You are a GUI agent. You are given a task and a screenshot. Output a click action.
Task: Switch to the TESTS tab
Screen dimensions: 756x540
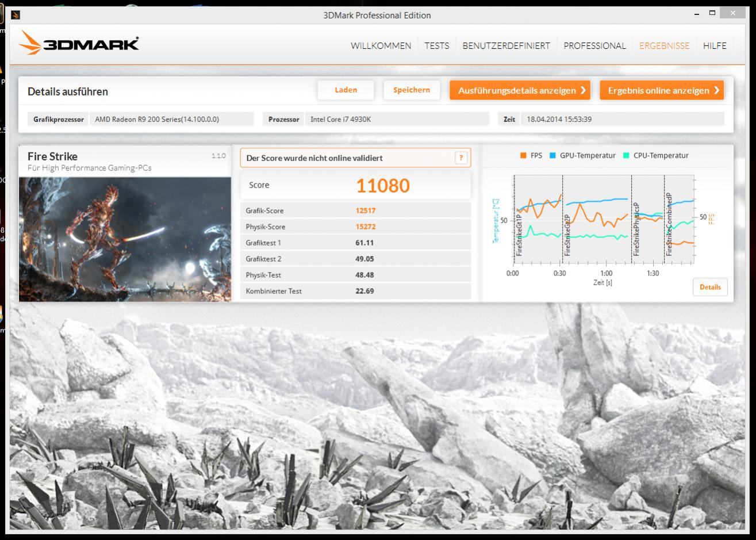(x=437, y=46)
